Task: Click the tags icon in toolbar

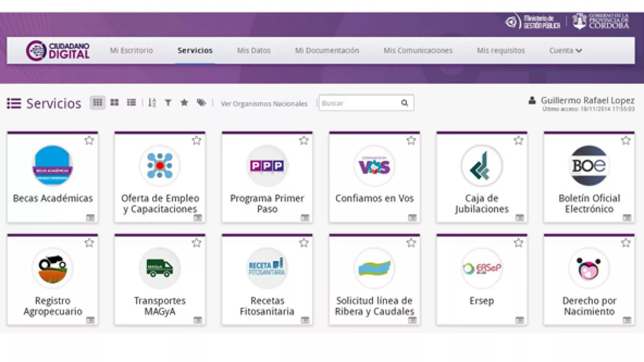Action: [x=201, y=103]
